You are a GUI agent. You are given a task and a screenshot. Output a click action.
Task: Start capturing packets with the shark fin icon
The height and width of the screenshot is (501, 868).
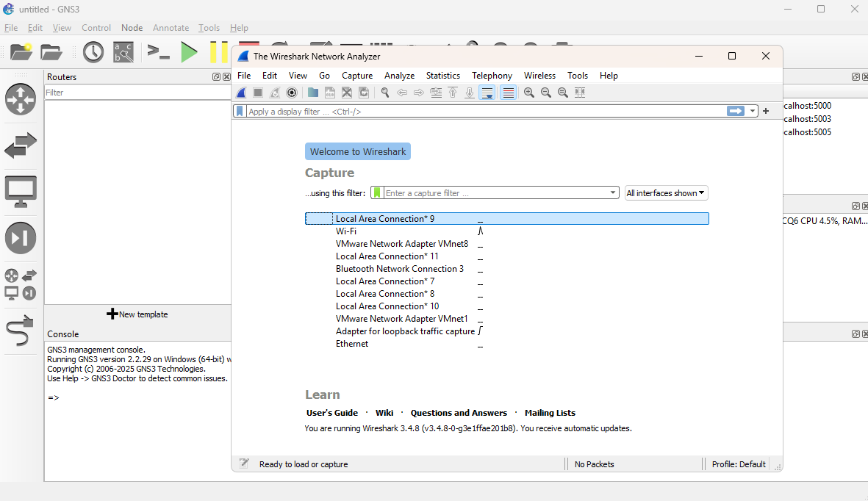click(241, 92)
